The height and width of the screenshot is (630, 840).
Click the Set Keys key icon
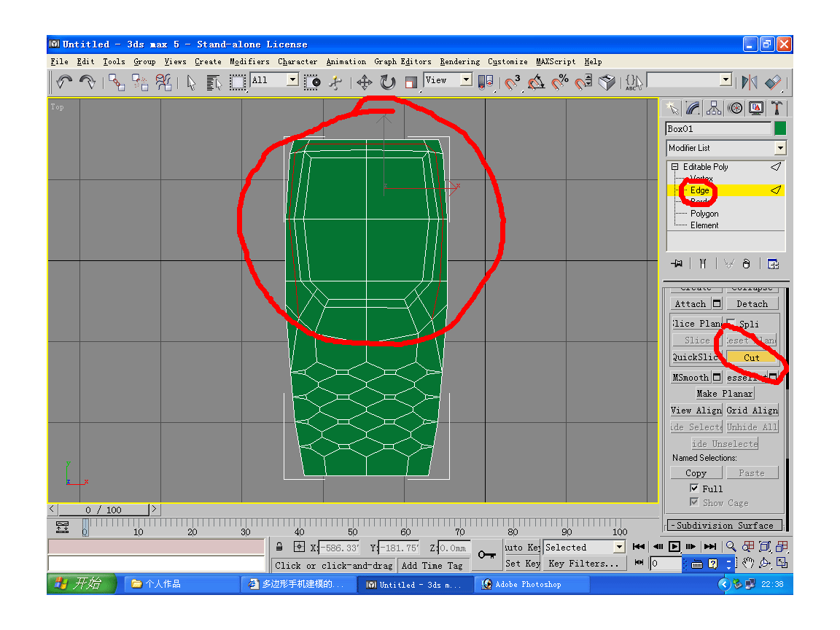486,555
